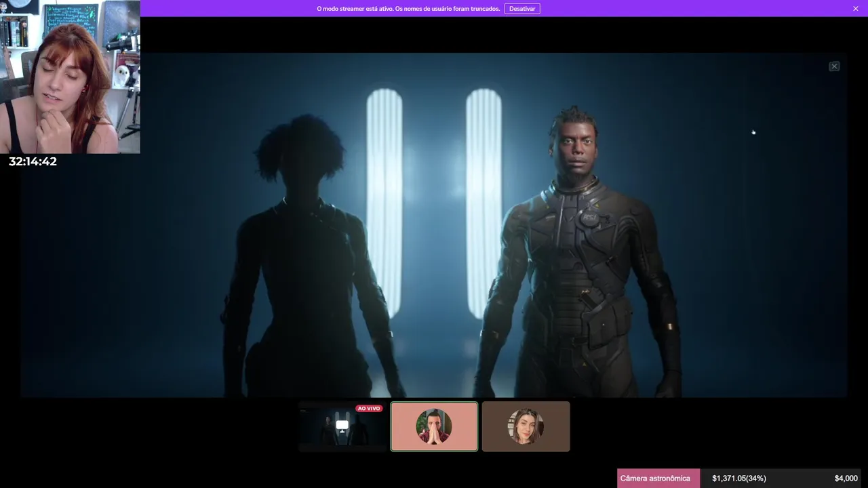Click the Câmera astronômica goal label
The image size is (868, 488).
click(x=655, y=479)
